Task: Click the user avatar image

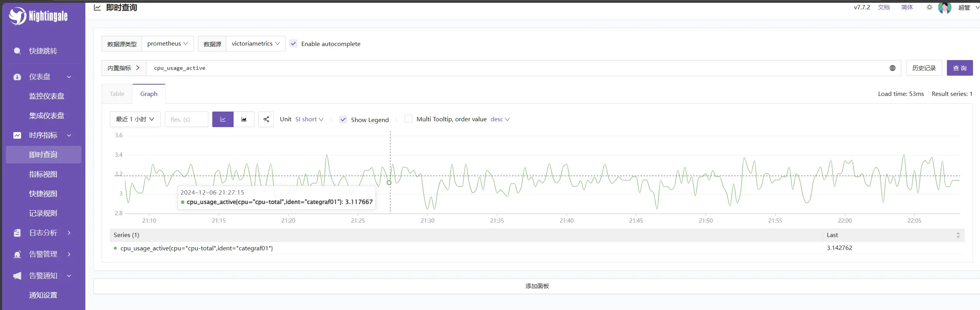Action: 945,7
